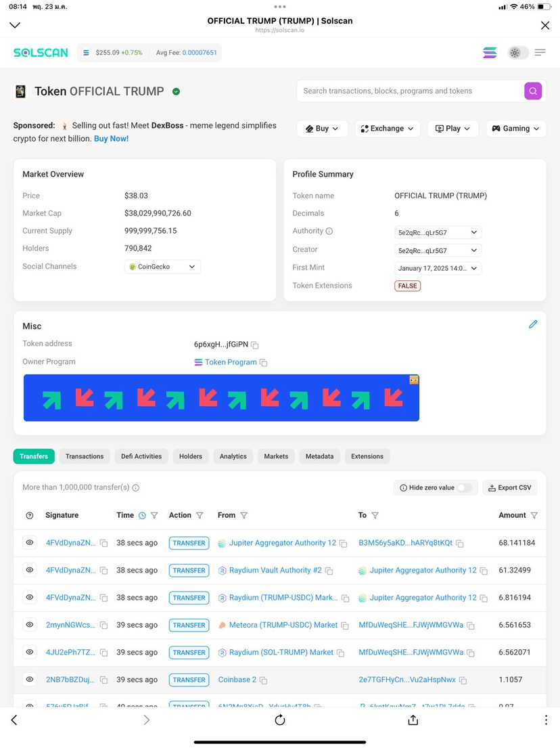Open the From column filter
This screenshot has height=748, width=560.
pyautogui.click(x=244, y=516)
